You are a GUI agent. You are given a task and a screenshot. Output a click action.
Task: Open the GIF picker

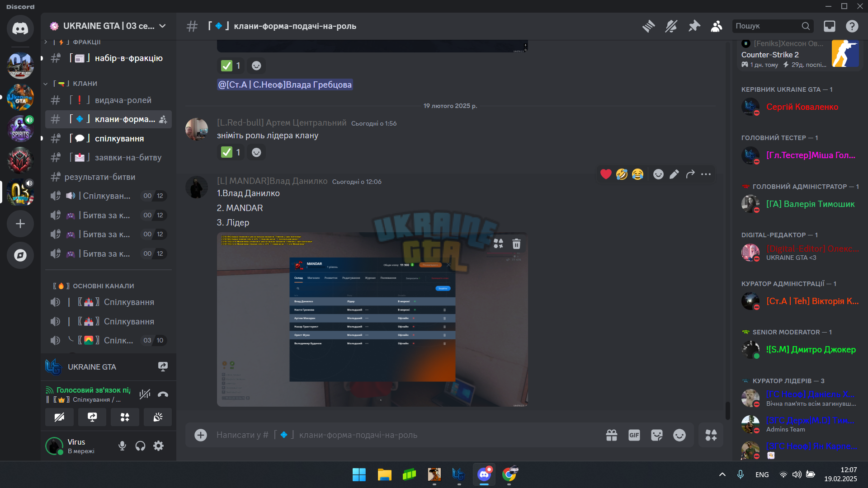click(x=634, y=435)
